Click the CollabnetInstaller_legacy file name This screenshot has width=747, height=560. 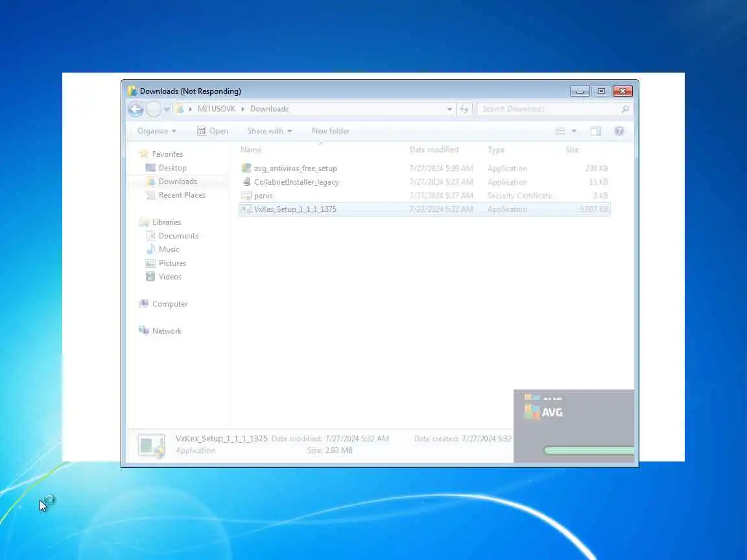(x=296, y=182)
